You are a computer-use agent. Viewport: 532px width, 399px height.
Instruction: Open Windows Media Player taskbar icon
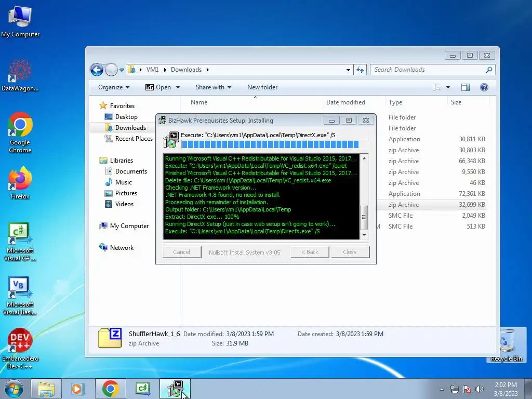[77, 389]
